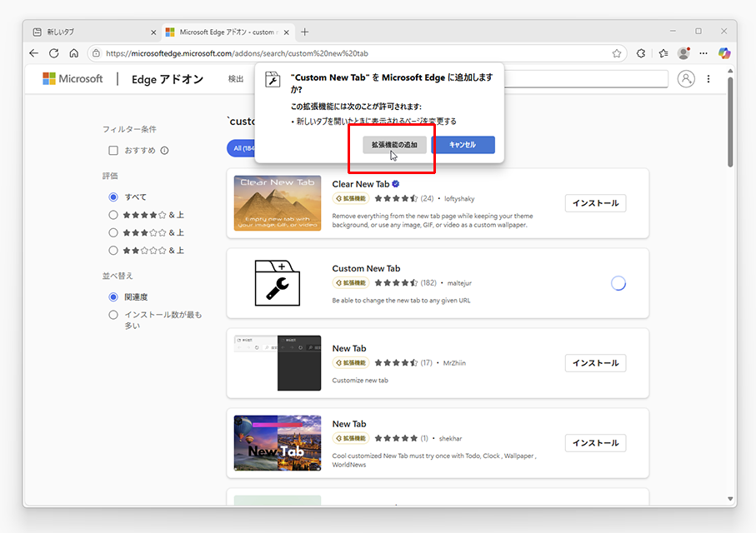Install the New Tab extension by shekhar
756x533 pixels.
click(595, 443)
